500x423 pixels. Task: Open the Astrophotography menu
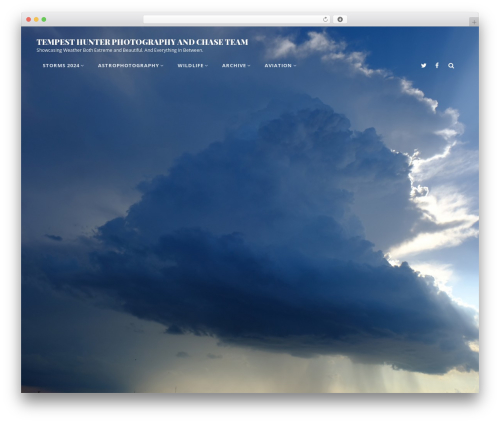pos(128,66)
